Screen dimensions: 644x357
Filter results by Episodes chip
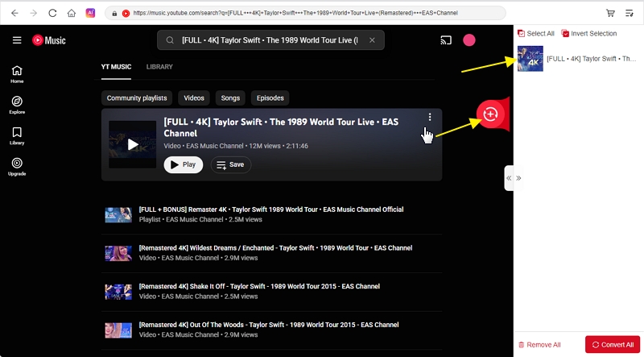(270, 98)
